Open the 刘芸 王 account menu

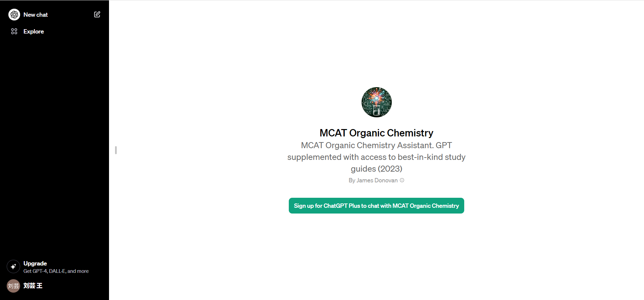click(33, 286)
